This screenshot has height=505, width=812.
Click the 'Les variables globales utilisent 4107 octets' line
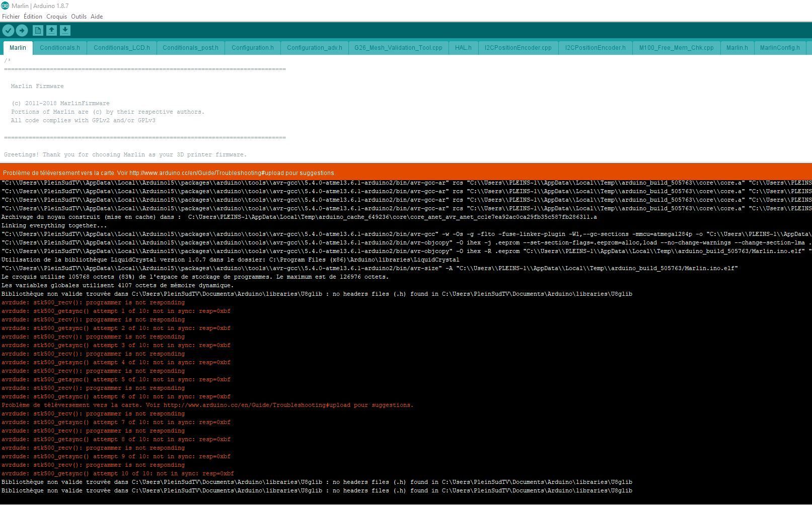click(x=118, y=286)
